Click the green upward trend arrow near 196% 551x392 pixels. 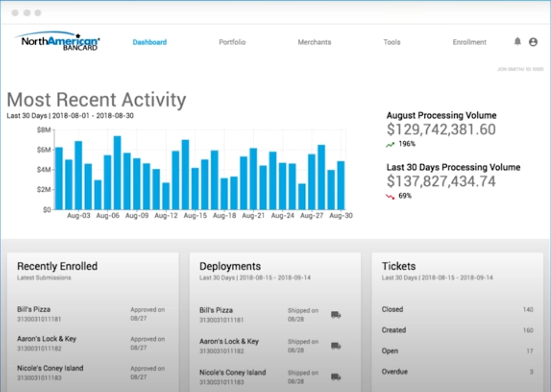pos(390,144)
